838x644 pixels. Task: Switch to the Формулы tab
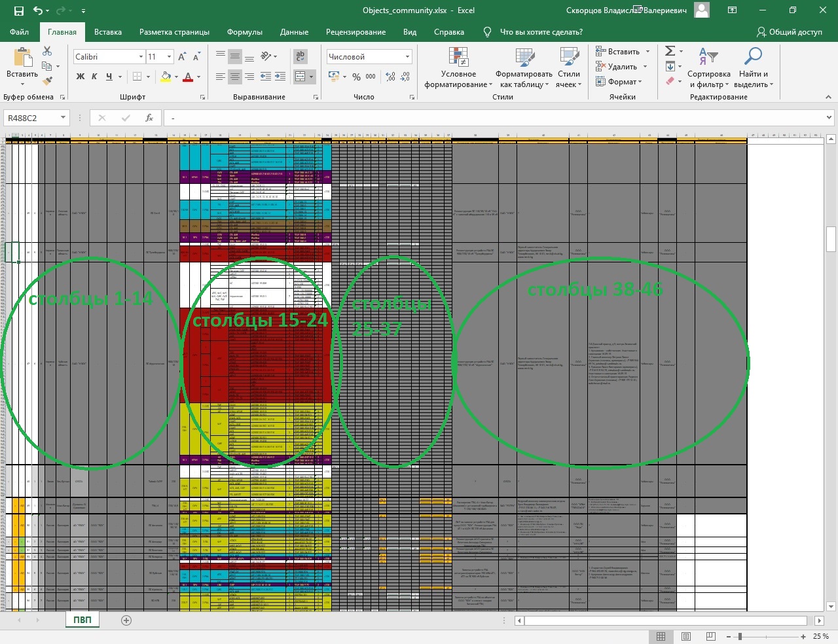click(245, 32)
